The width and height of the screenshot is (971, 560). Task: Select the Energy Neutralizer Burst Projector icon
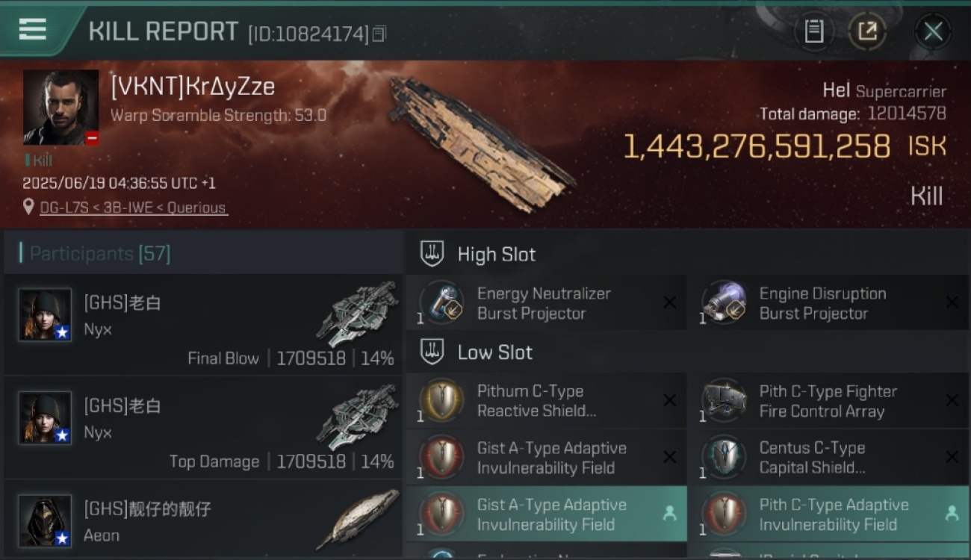(x=443, y=303)
